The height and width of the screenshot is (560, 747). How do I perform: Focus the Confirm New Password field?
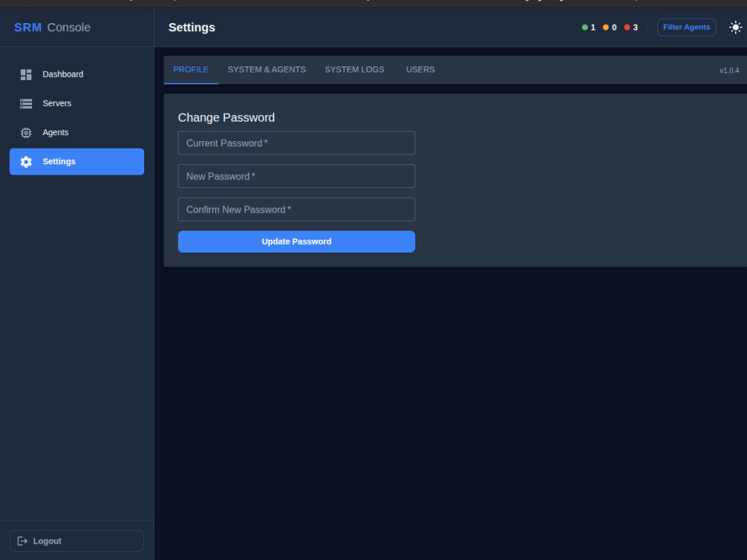(x=297, y=210)
